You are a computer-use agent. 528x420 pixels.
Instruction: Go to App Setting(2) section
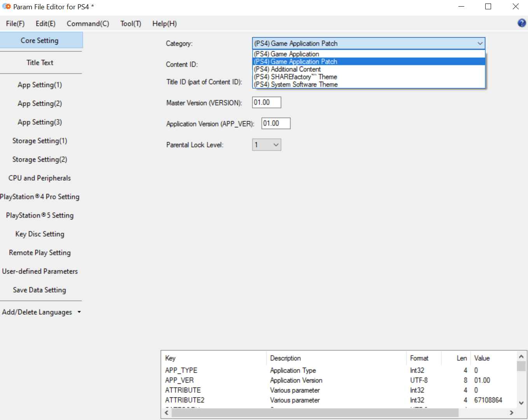pos(40,103)
